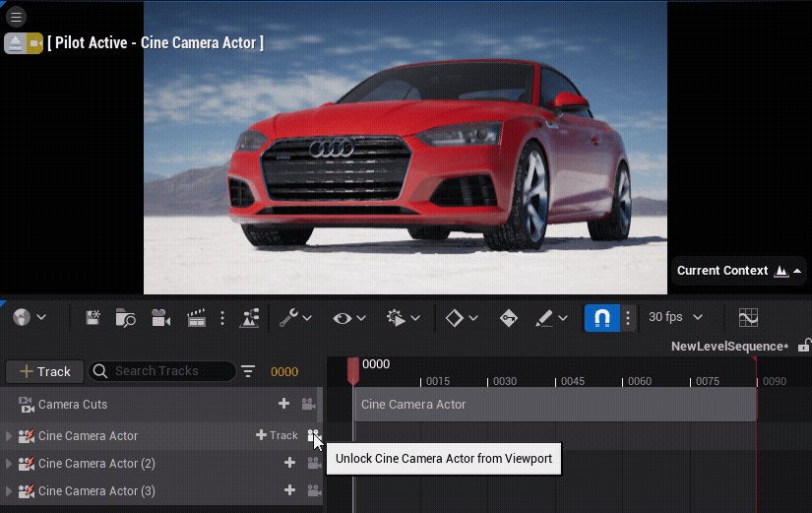The width and height of the screenshot is (812, 513).
Task: Toggle the sequence lock padlock icon
Action: click(x=804, y=346)
